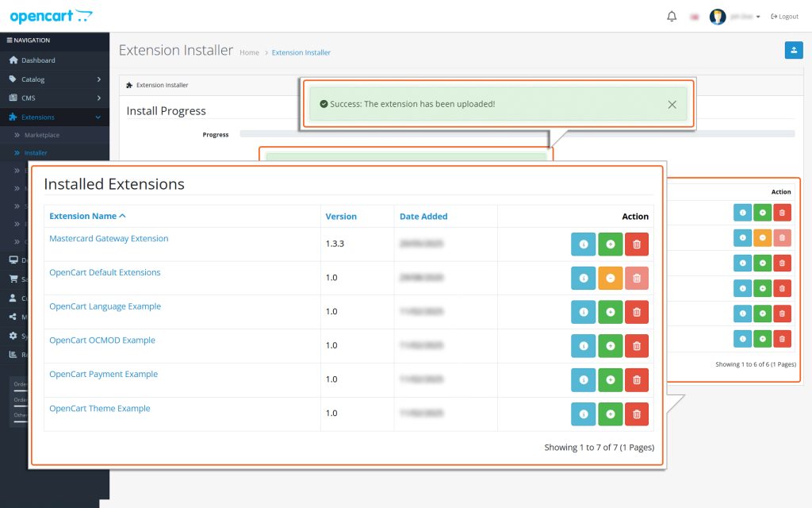812x508 pixels.
Task: Open the Mastercard Gateway Extension link
Action: 108,238
